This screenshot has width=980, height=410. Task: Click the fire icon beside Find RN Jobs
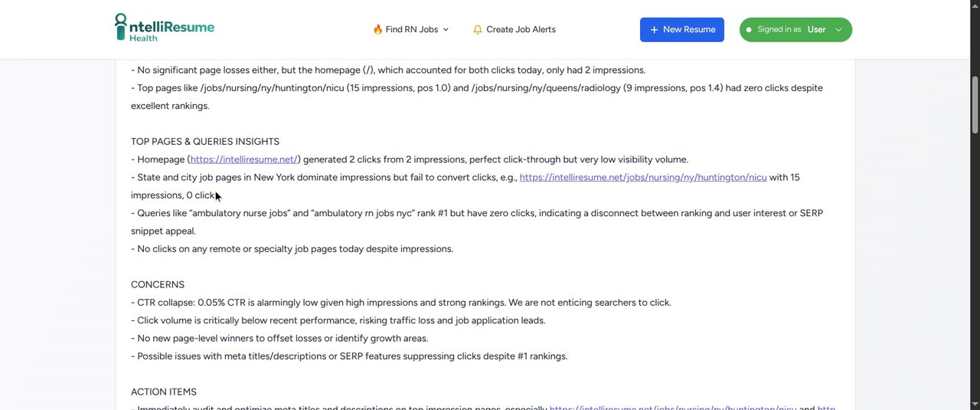coord(377,30)
